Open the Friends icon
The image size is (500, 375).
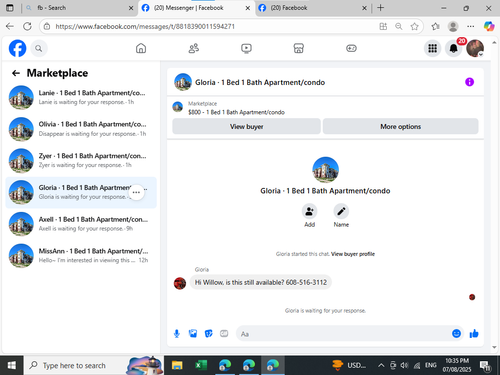(x=194, y=48)
